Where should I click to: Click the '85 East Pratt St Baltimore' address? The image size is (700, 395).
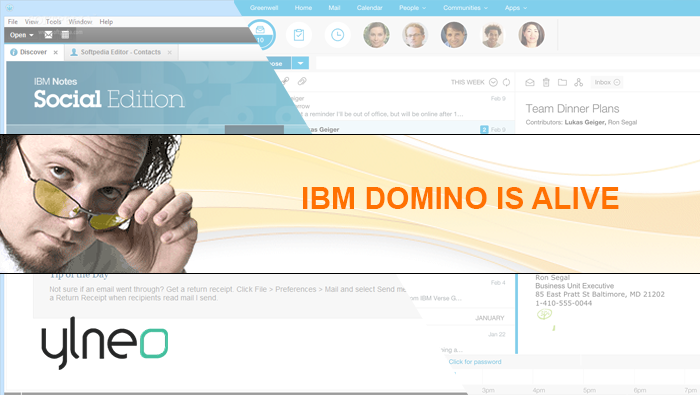(600, 294)
